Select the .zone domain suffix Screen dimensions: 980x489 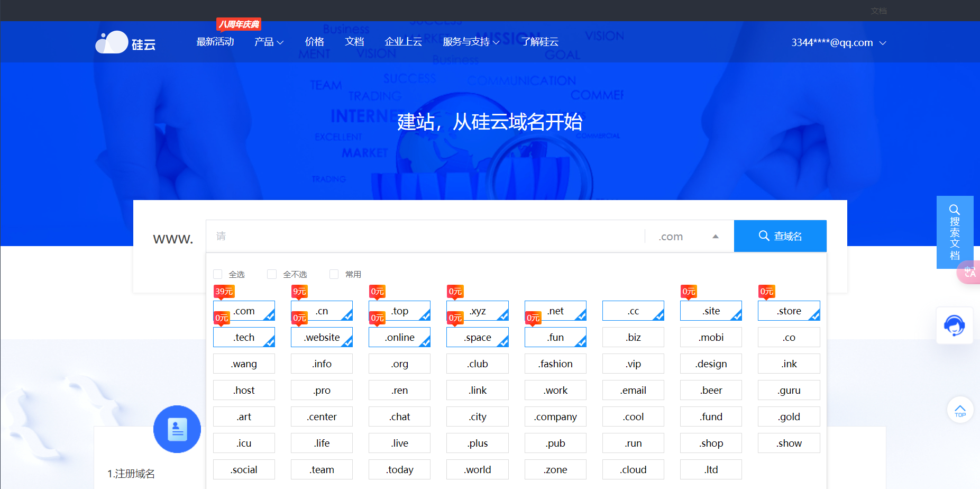coord(555,469)
